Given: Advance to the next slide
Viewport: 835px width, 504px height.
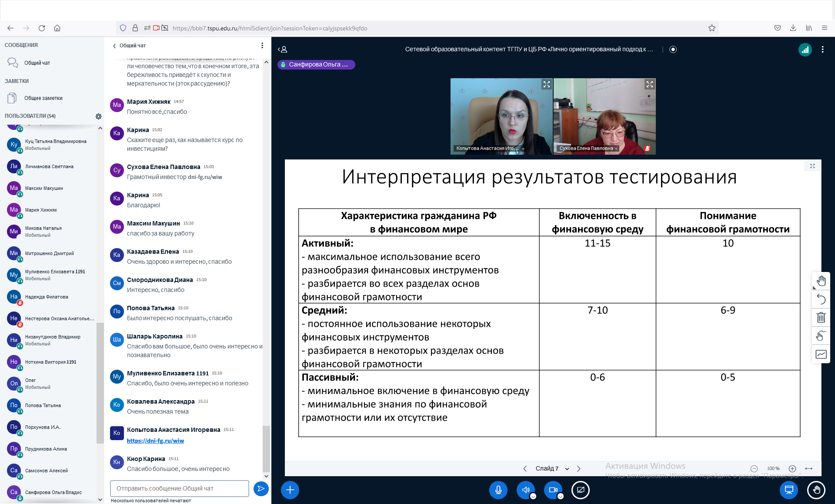Looking at the screenshot, I should (579, 468).
